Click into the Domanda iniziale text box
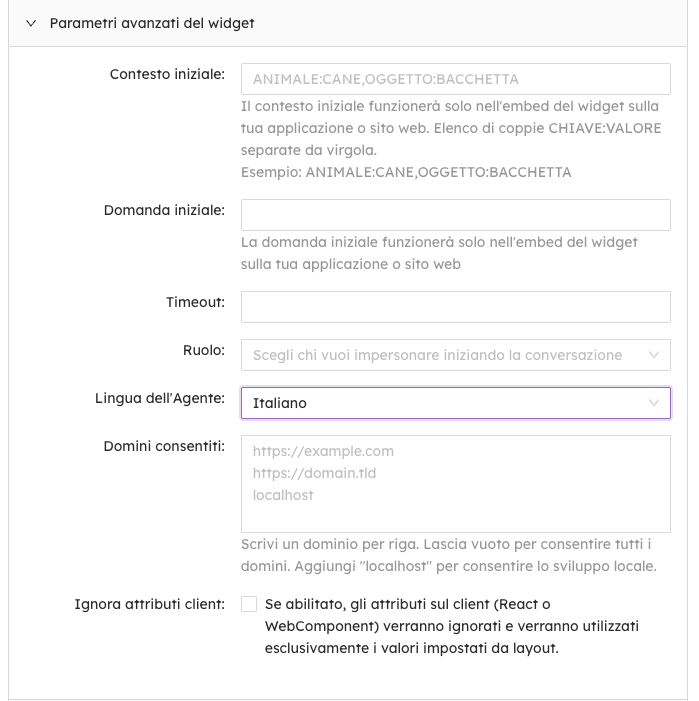The width and height of the screenshot is (699, 701). coord(455,215)
